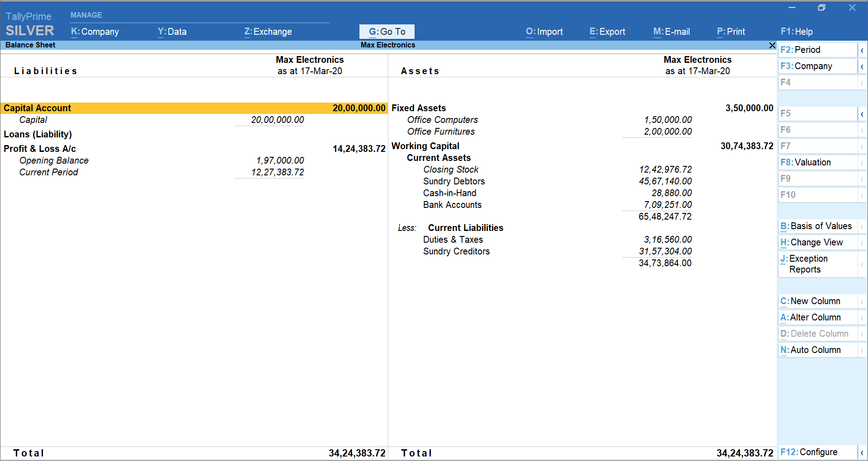Image resolution: width=868 pixels, height=461 pixels.
Task: Click the TallyPrime SILVER logo
Action: [x=29, y=24]
